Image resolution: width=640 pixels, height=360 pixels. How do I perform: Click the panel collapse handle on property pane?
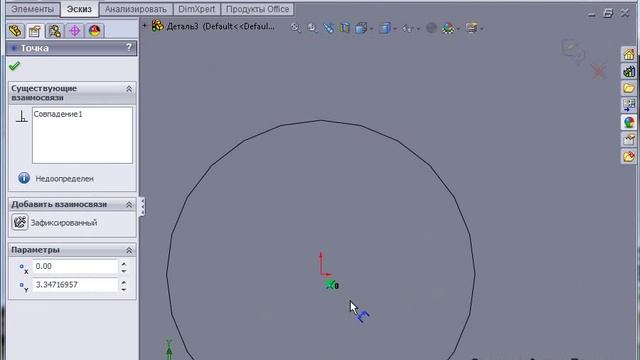pyautogui.click(x=142, y=207)
